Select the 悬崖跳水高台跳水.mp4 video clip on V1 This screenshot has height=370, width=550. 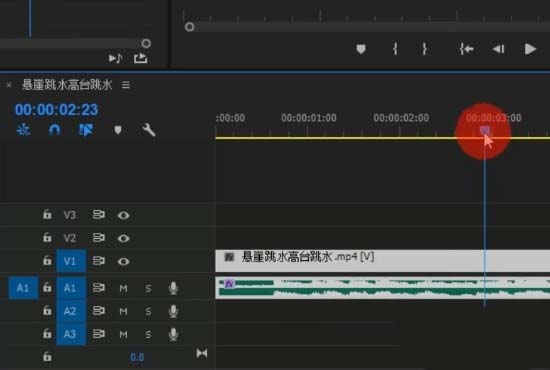(x=382, y=261)
